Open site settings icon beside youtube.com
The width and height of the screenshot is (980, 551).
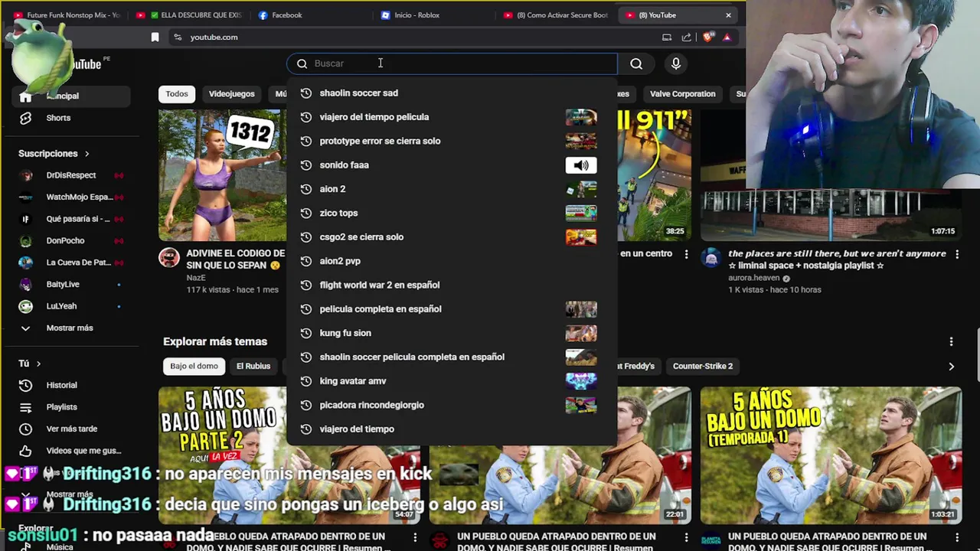click(178, 37)
